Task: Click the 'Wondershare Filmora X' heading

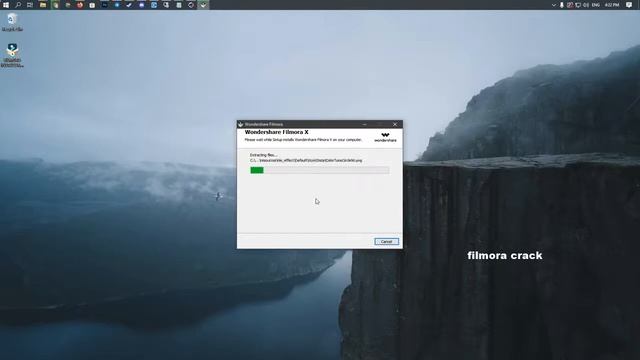Action: pyautogui.click(x=276, y=132)
